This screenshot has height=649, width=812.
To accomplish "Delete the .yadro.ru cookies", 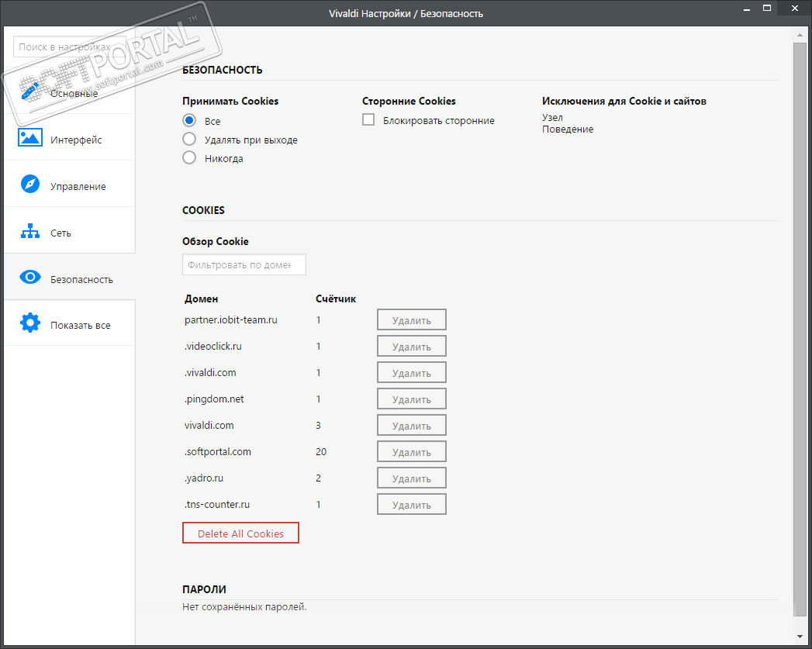I will 411,478.
